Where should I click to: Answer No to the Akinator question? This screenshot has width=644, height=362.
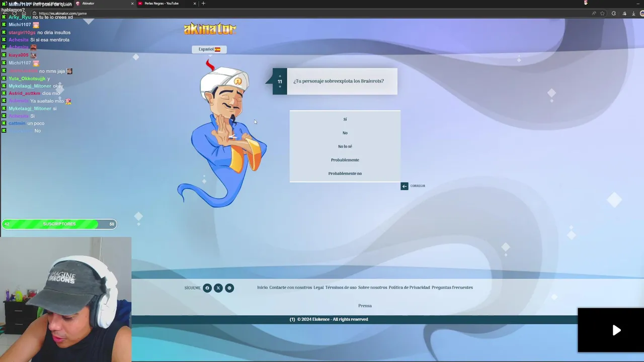[345, 133]
